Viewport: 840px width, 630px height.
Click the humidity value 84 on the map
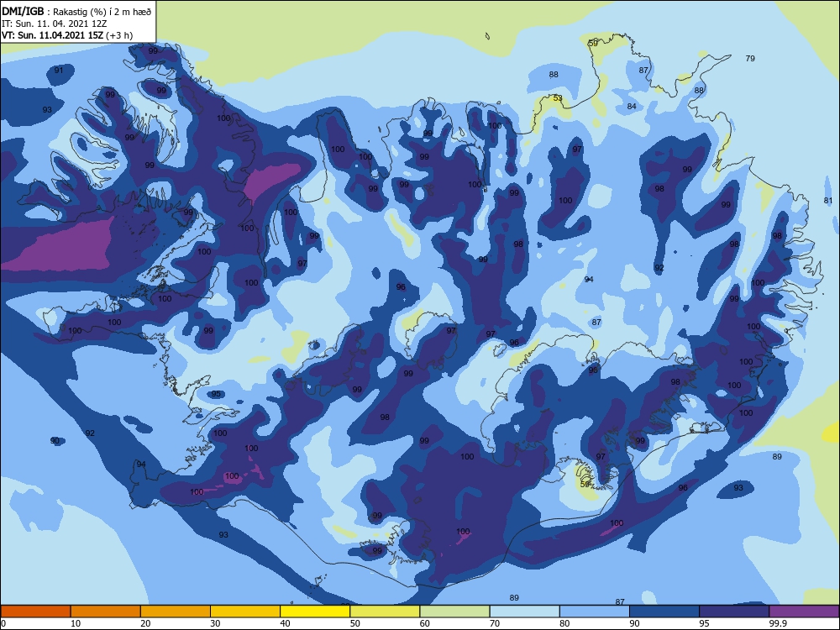click(x=632, y=107)
